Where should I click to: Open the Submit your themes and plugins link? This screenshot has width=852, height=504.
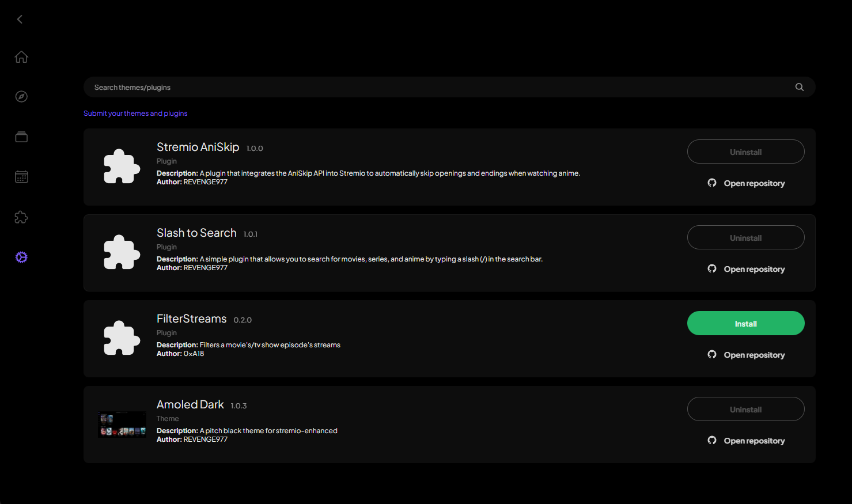pos(135,113)
